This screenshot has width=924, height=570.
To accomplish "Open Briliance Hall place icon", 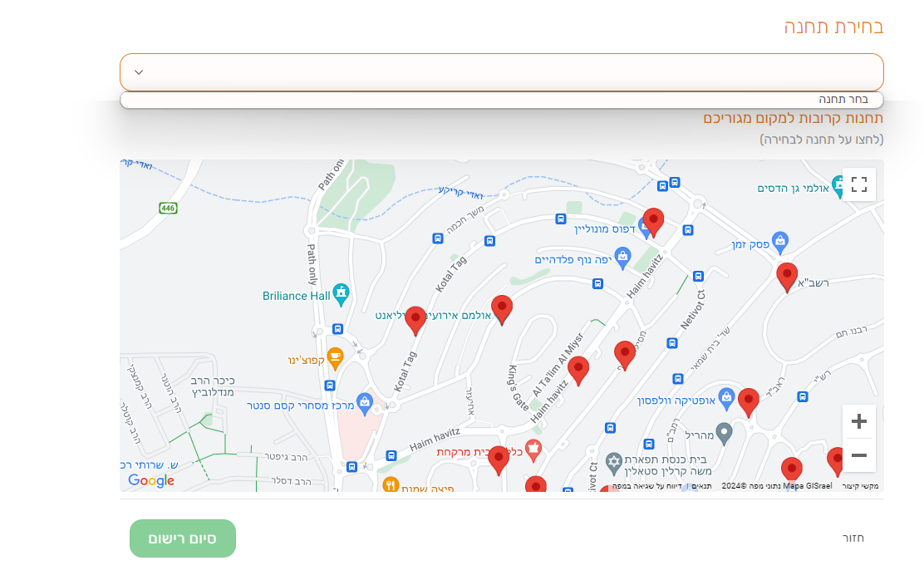I will click(x=341, y=294).
